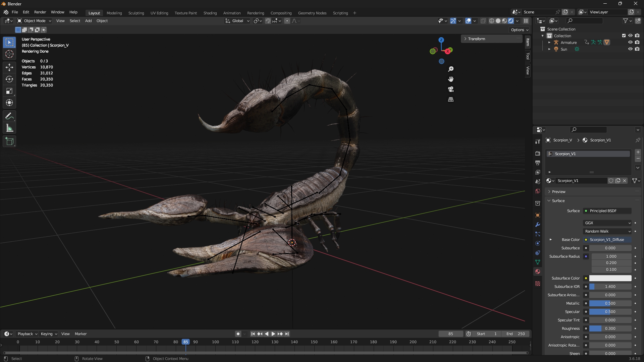Click the Subsurface Color swatch

tap(610, 278)
